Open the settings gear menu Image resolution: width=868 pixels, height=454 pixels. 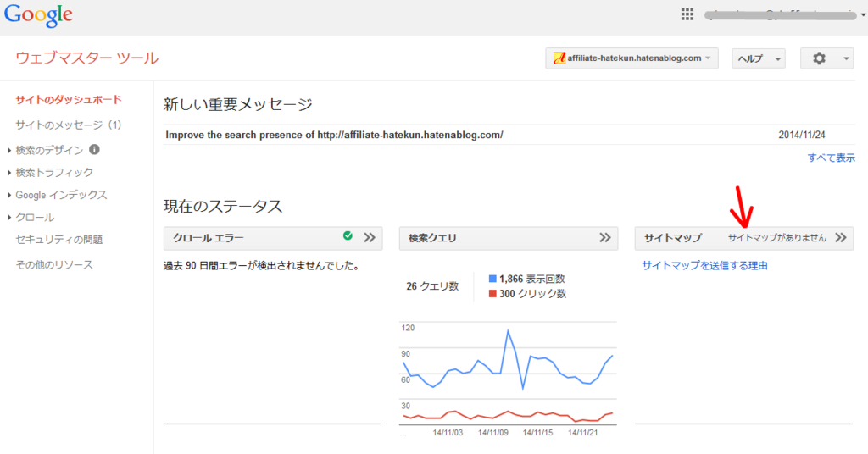coord(819,58)
